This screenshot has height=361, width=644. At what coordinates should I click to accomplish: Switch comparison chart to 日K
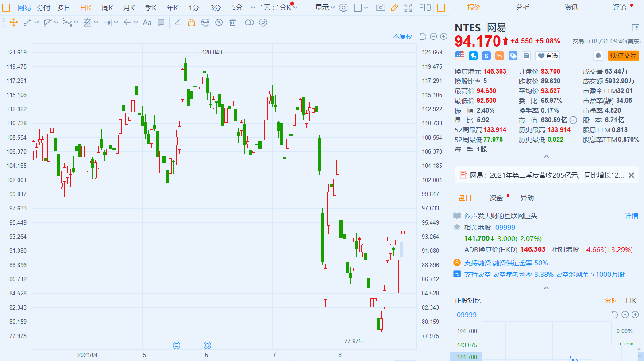pyautogui.click(x=631, y=301)
